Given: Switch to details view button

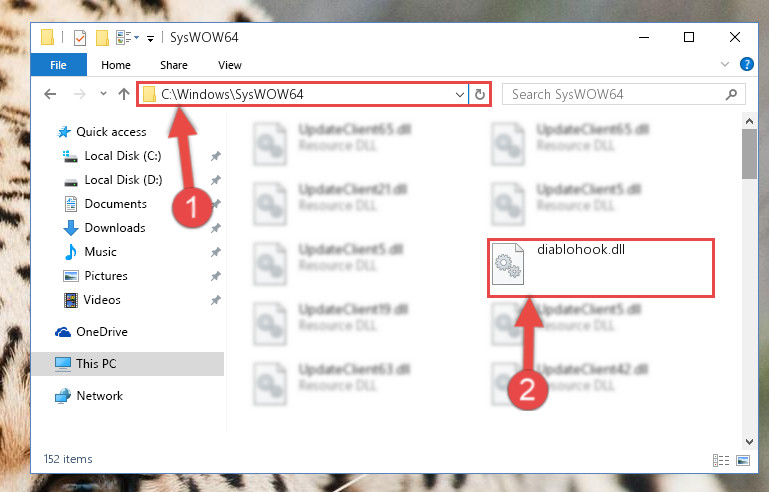Looking at the screenshot, I should tap(720, 460).
